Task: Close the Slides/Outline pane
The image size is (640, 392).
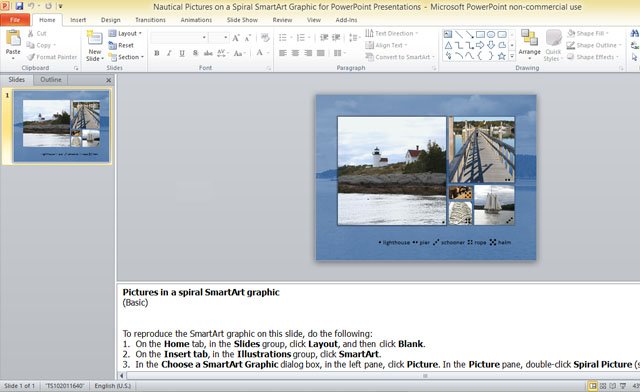Action: [109, 80]
